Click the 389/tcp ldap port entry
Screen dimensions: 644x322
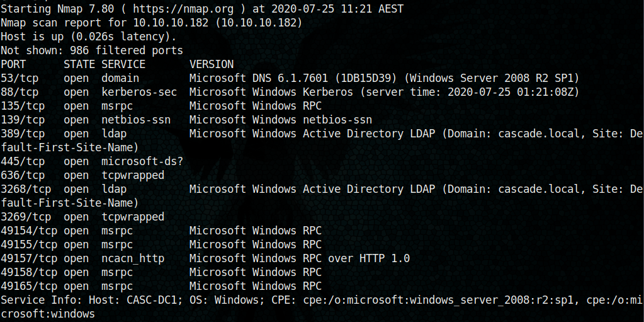[23, 134]
